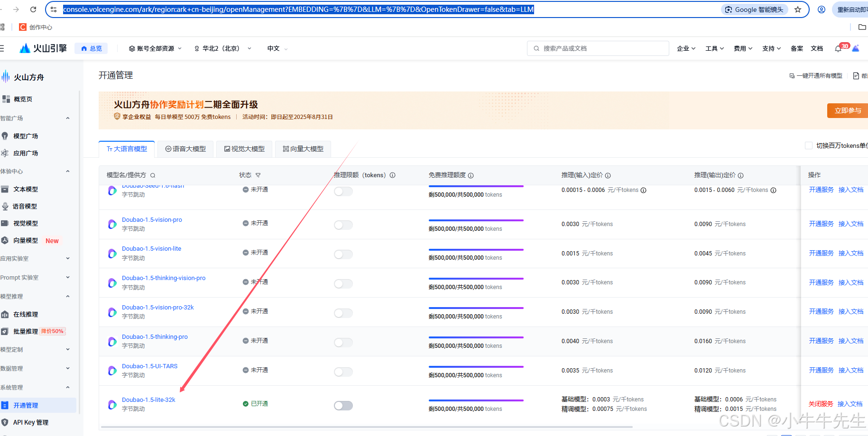Click the 搜索产品或文档 search field
Screen dimensions: 868x436
598,48
